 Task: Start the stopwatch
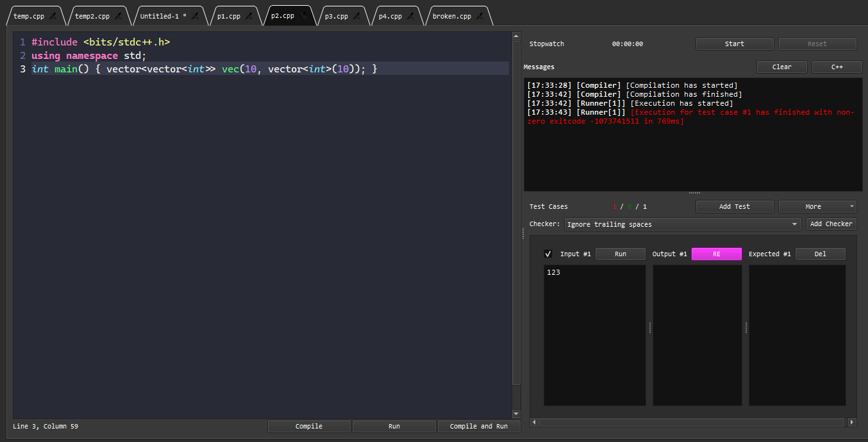(x=734, y=44)
